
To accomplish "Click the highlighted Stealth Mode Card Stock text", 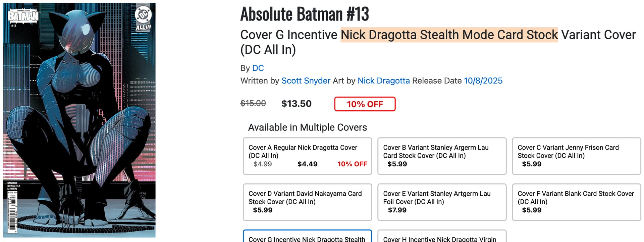I will pos(449,35).
